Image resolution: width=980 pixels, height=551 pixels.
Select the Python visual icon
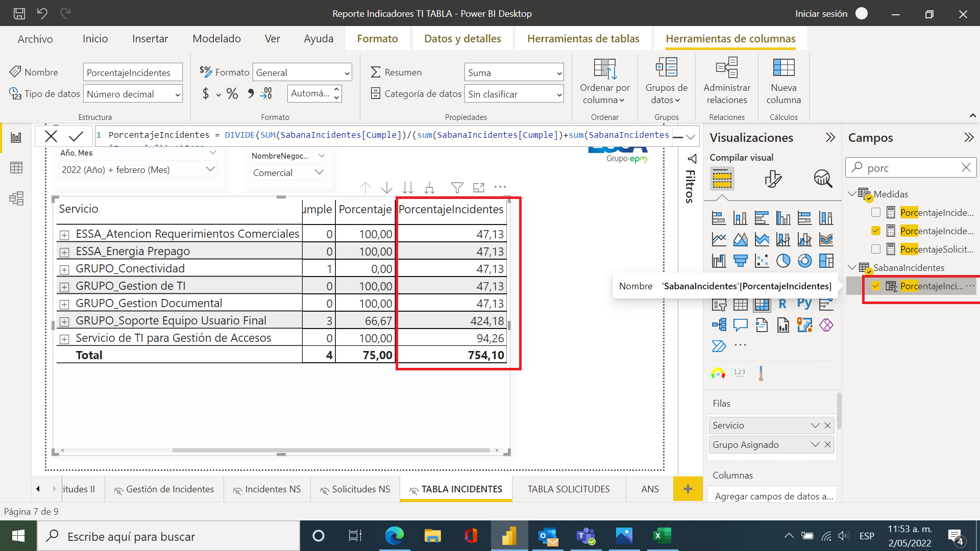pyautogui.click(x=804, y=304)
